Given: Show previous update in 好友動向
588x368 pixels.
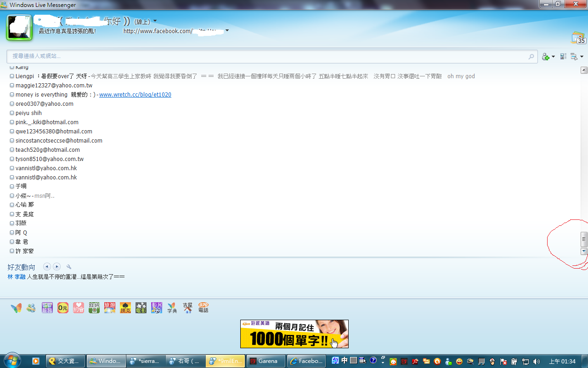Looking at the screenshot, I should coord(47,267).
